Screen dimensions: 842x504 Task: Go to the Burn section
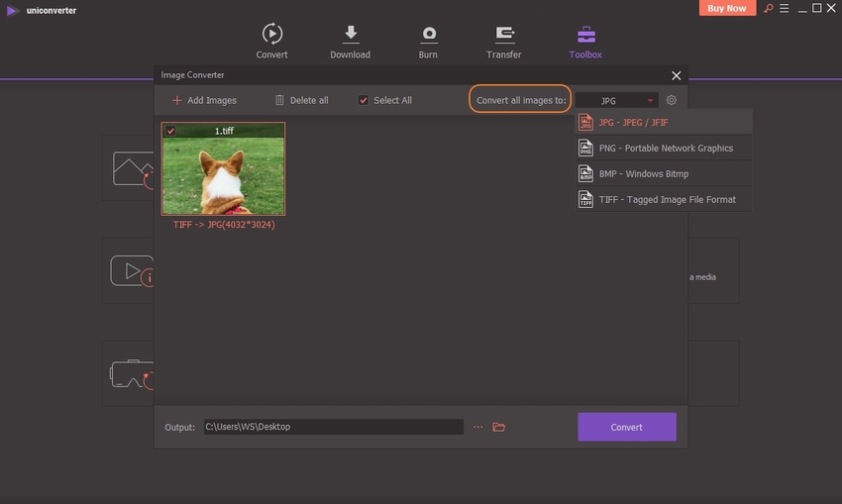428,35
